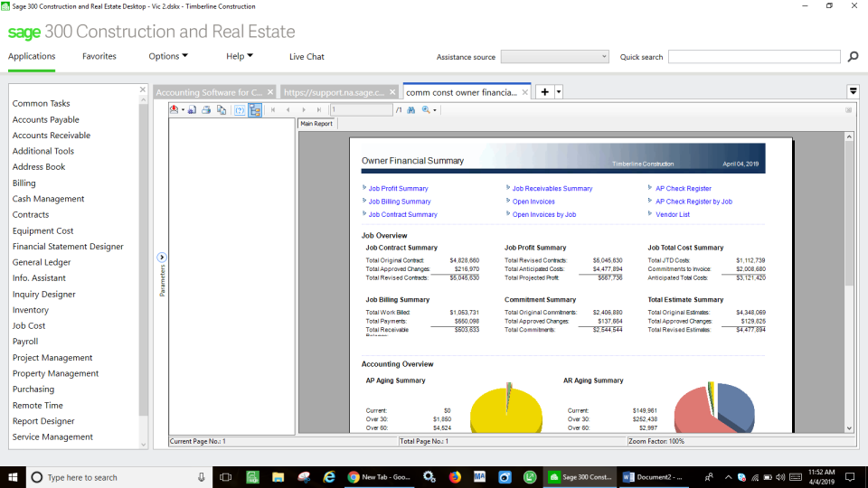Open tab list dropdown at far right
Screen dimensions: 868x488
pyautogui.click(x=853, y=91)
